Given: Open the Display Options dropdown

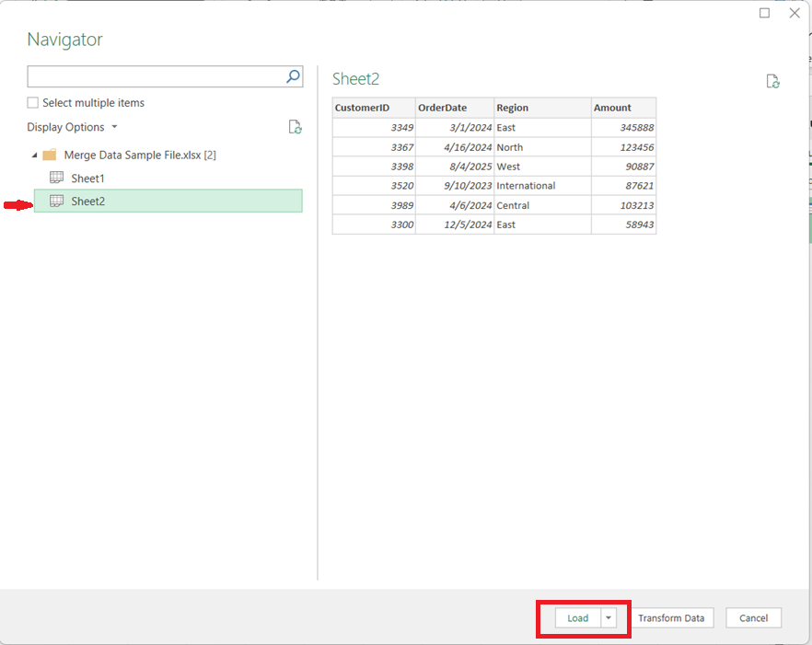Looking at the screenshot, I should point(72,127).
